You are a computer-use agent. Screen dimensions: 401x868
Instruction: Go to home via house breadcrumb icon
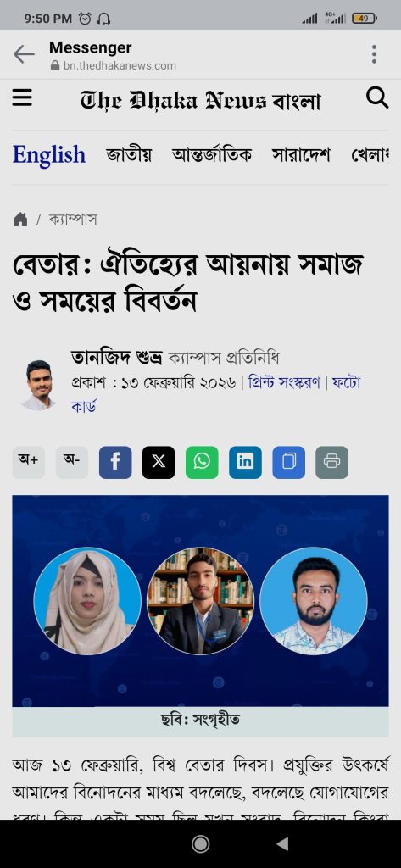[x=20, y=220]
